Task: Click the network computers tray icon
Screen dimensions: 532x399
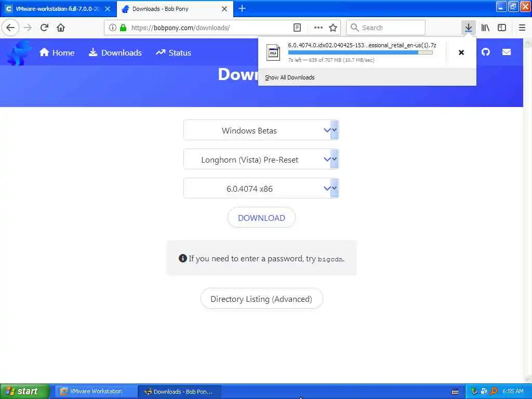Action: pyautogui.click(x=484, y=391)
